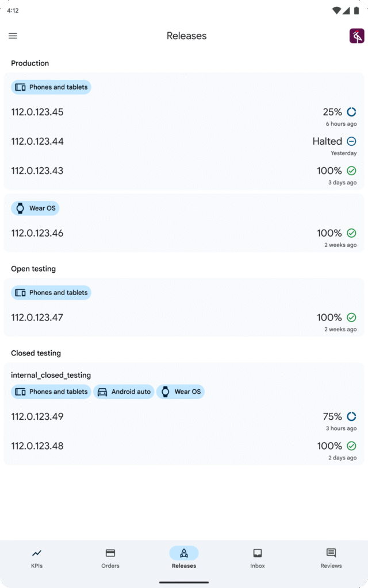The image size is (368, 588).
Task: Click the Halted status minus icon
Action: pyautogui.click(x=351, y=141)
